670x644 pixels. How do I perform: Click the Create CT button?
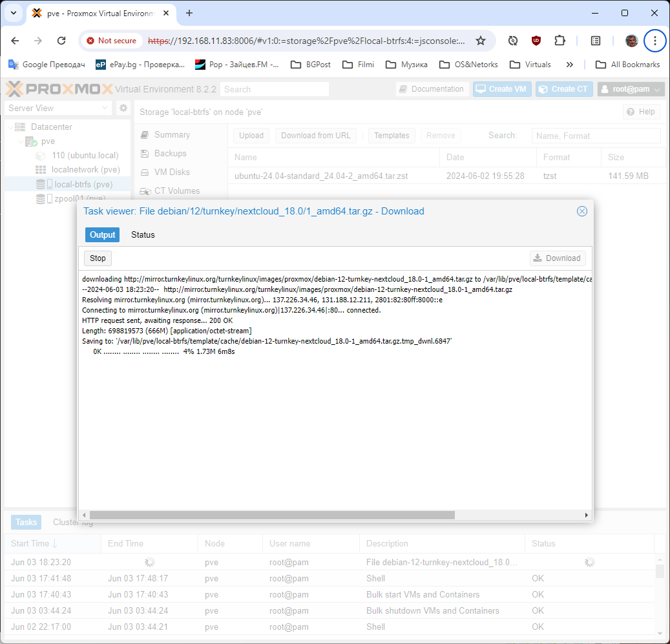564,89
